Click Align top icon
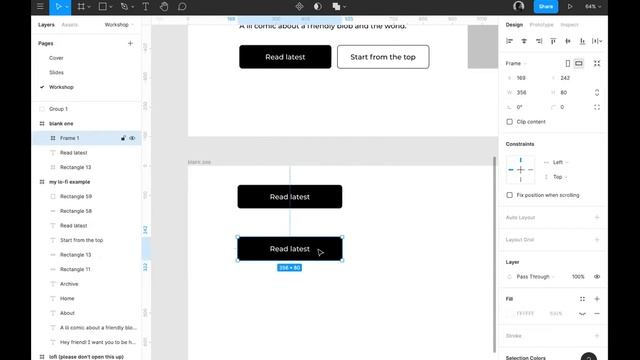 pos(553,41)
